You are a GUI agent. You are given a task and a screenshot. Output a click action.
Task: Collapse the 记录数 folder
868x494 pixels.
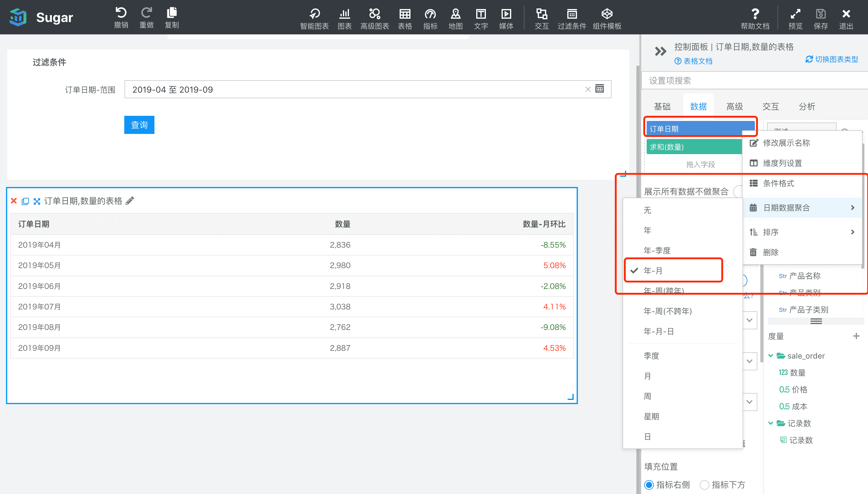tap(771, 423)
